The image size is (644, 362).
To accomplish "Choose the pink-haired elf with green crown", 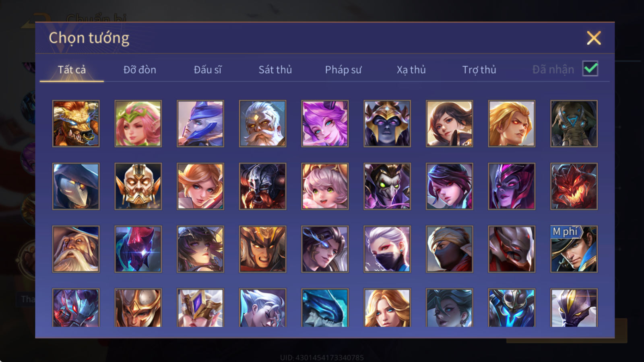I will click(138, 123).
